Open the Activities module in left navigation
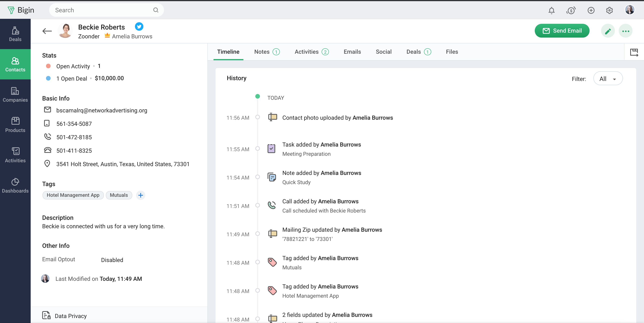This screenshot has height=323, width=644. click(15, 155)
